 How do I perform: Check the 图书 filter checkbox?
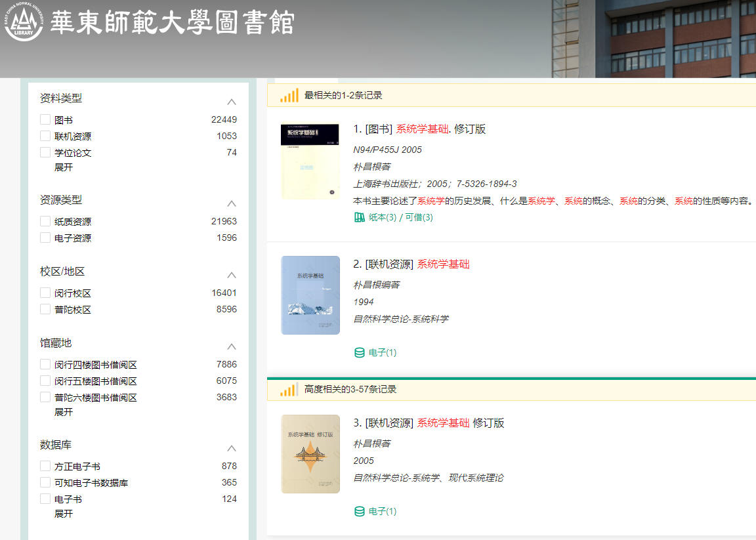click(45, 119)
